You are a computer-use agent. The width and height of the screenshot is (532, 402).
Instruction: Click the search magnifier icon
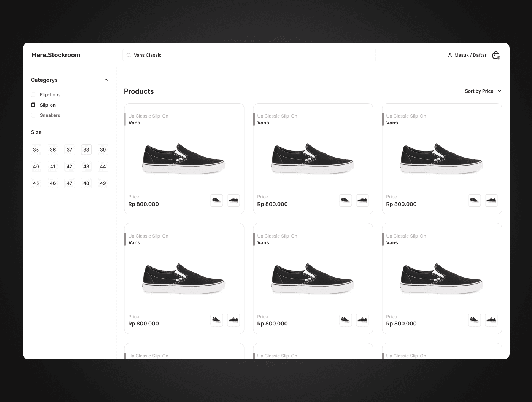(x=129, y=55)
